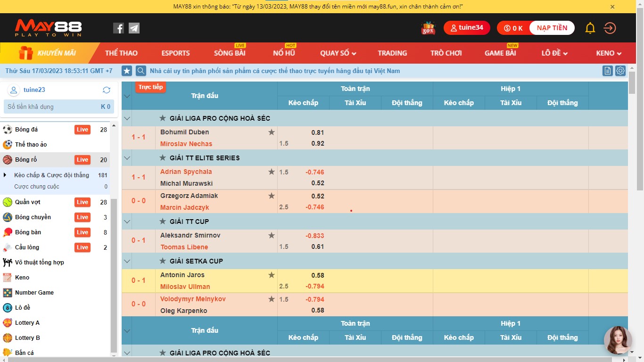Open the settings gear icon
The image size is (644, 362).
[620, 71]
